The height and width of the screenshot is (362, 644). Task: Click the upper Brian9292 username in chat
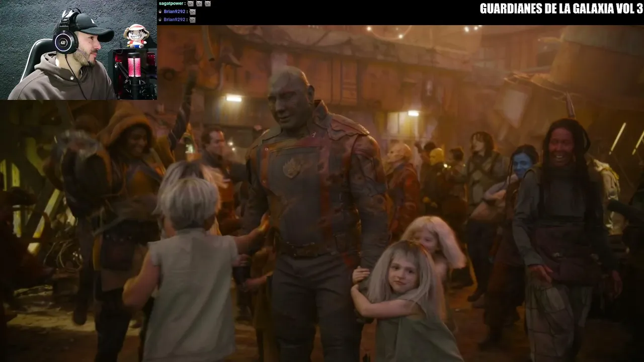[175, 12]
